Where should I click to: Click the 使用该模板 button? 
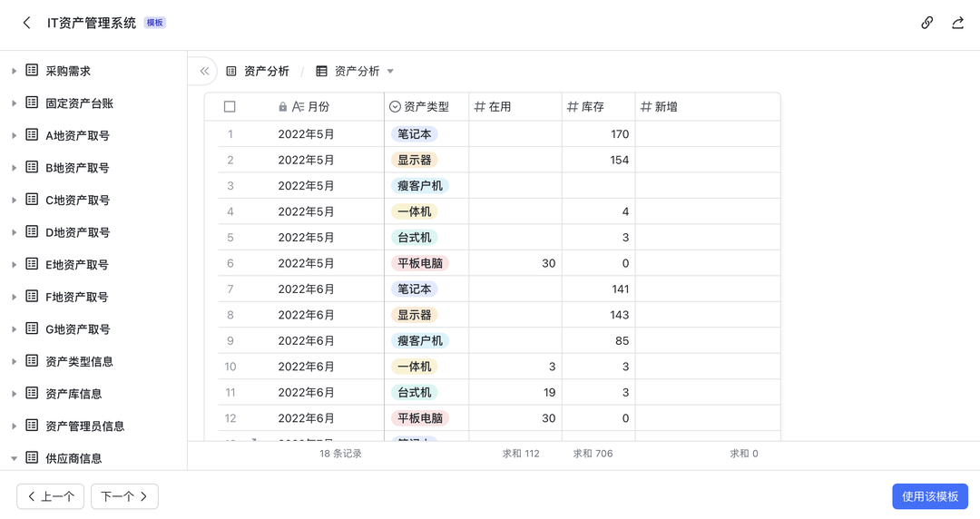(x=930, y=496)
